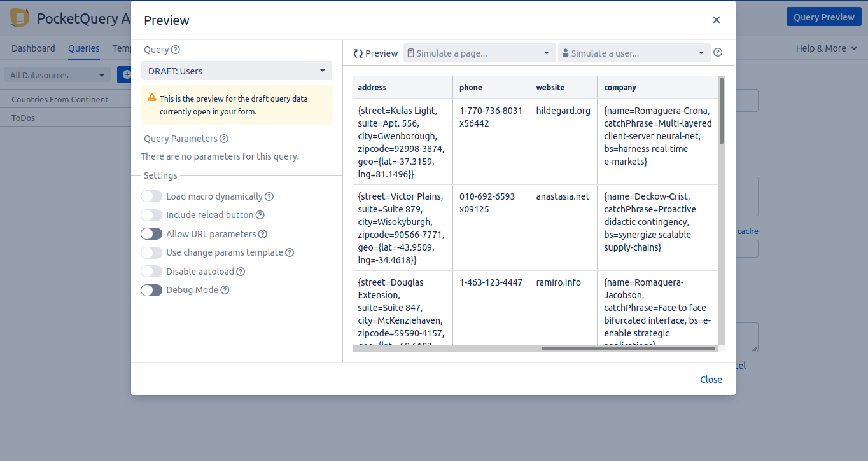This screenshot has width=868, height=461.
Task: Click help icon beside Allow URL parameters
Action: click(262, 234)
